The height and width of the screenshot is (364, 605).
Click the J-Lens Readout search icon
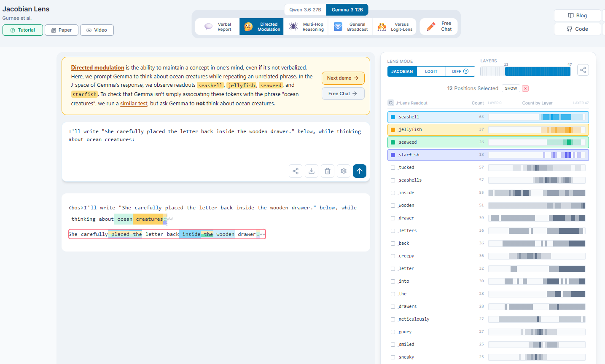pyautogui.click(x=391, y=103)
